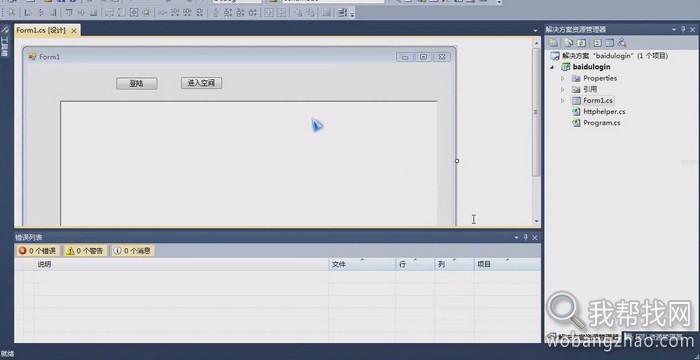Expand the 引用 references node
The width and height of the screenshot is (700, 360).
tap(562, 89)
